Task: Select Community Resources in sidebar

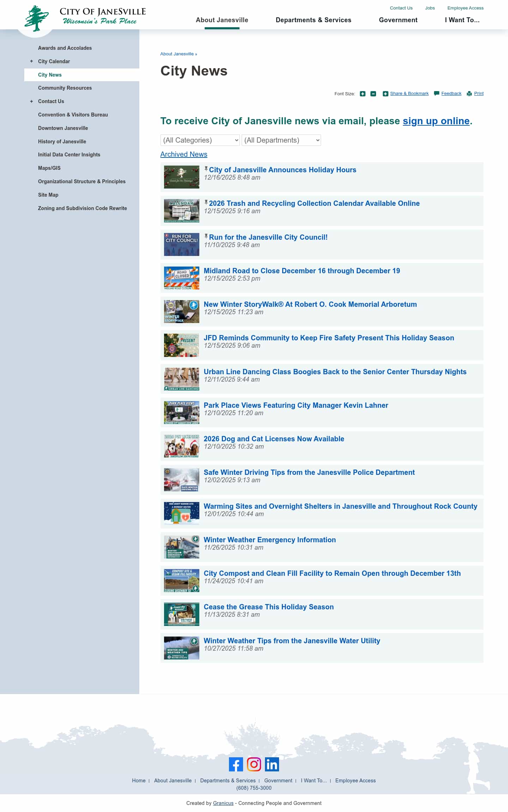Action: [x=65, y=88]
